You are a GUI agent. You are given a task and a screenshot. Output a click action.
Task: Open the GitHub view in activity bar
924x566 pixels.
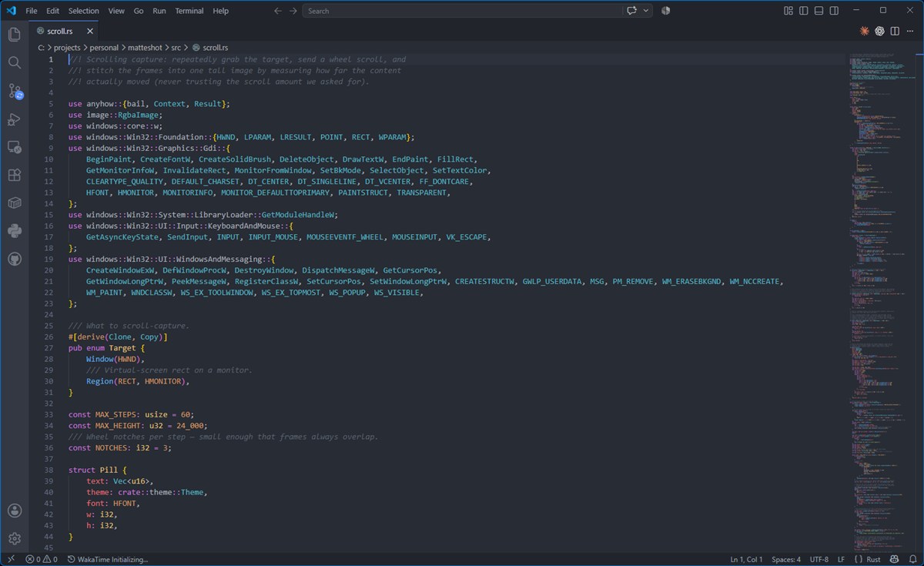[x=14, y=259]
